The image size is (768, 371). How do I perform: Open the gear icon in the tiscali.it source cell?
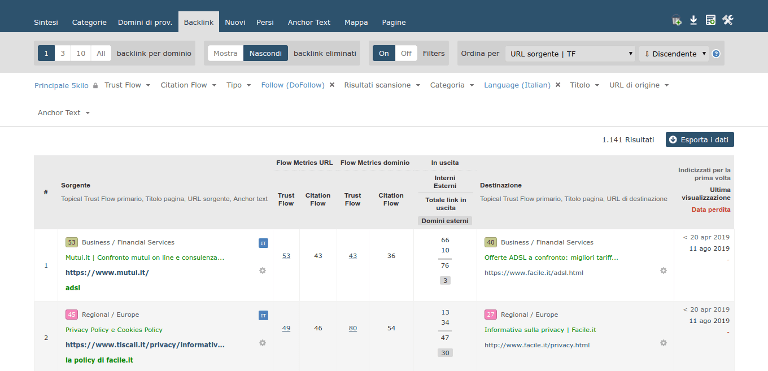262,343
